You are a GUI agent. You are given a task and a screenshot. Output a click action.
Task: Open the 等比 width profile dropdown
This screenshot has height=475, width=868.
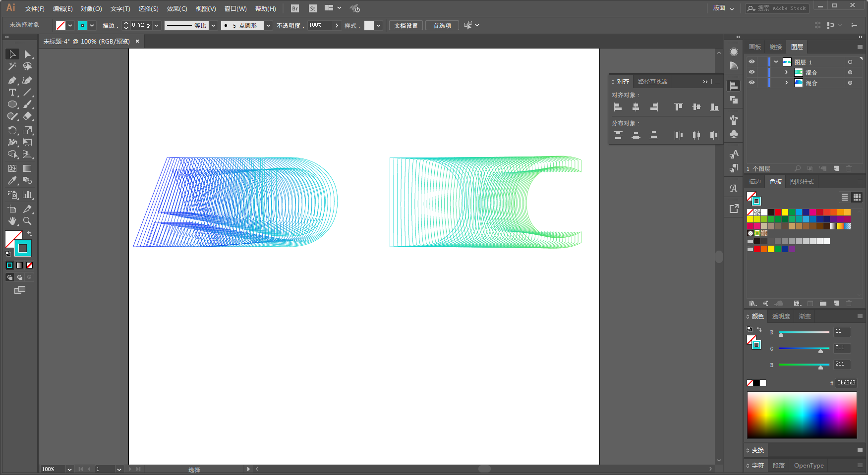point(214,25)
